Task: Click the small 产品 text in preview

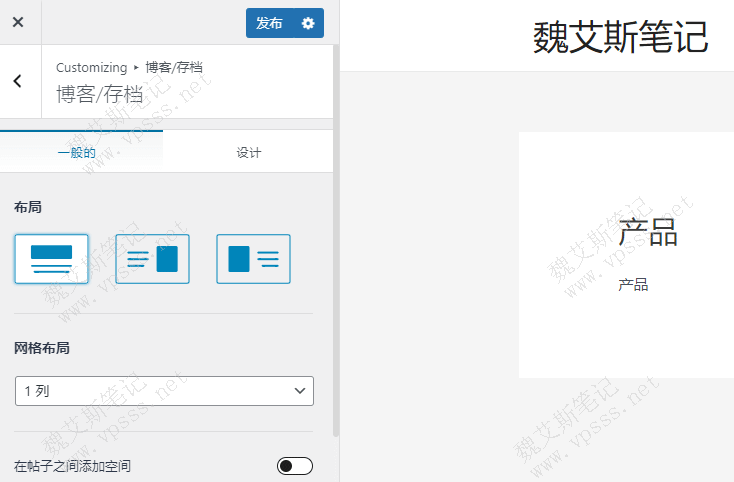Action: pyautogui.click(x=633, y=285)
